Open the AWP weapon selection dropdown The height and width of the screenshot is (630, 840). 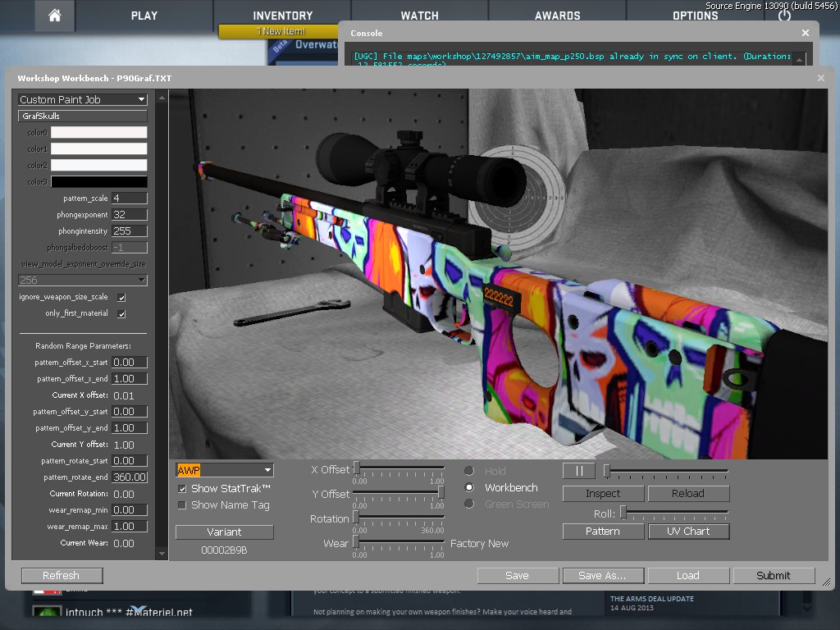click(225, 470)
